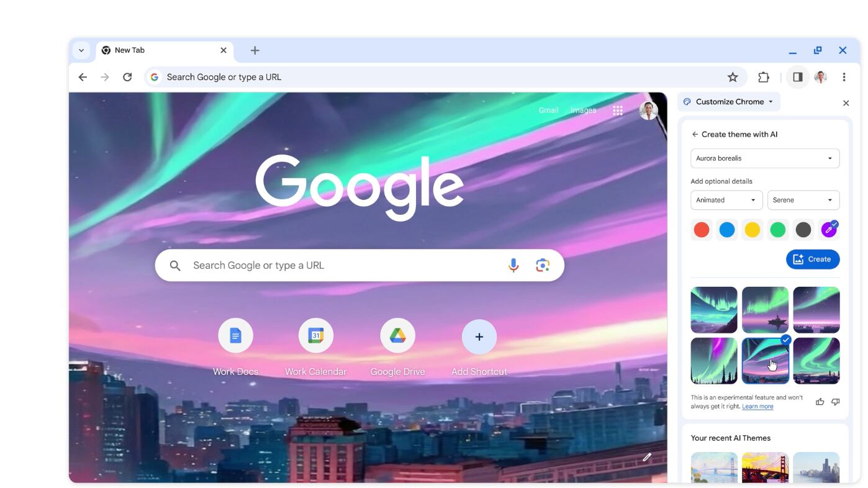Pick the blue color swatch
This screenshot has width=868, height=488.
click(727, 230)
